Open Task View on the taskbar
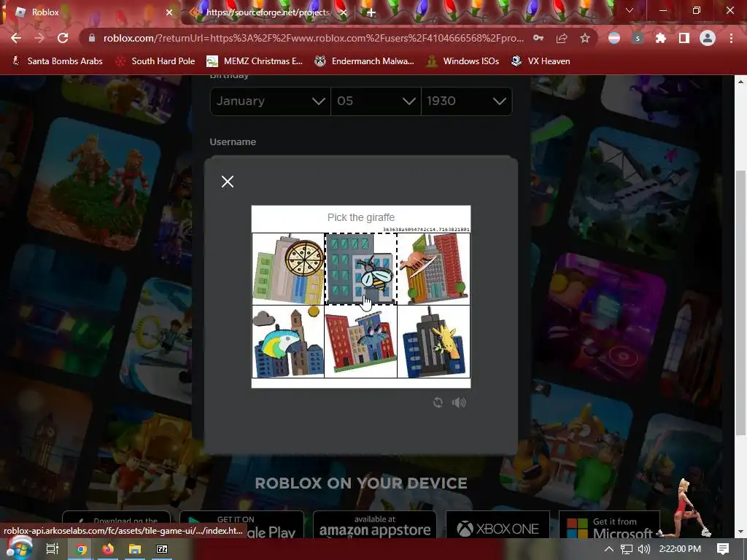Viewport: 747px width, 560px height. [x=52, y=549]
